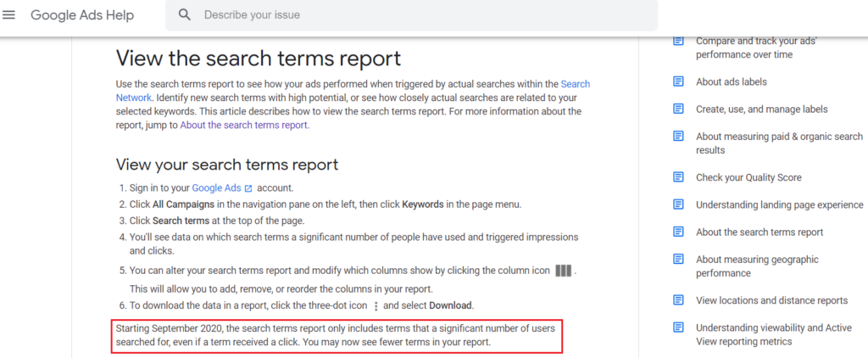Click article icon beside "View locations and distance reports"
Image resolution: width=868 pixels, height=358 pixels.
[x=678, y=299]
